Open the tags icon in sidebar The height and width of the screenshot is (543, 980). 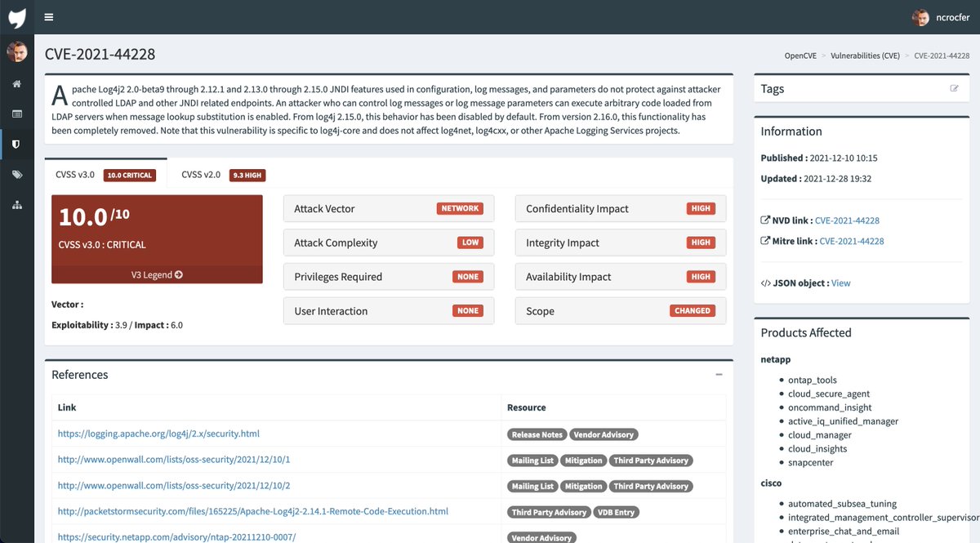(x=17, y=174)
